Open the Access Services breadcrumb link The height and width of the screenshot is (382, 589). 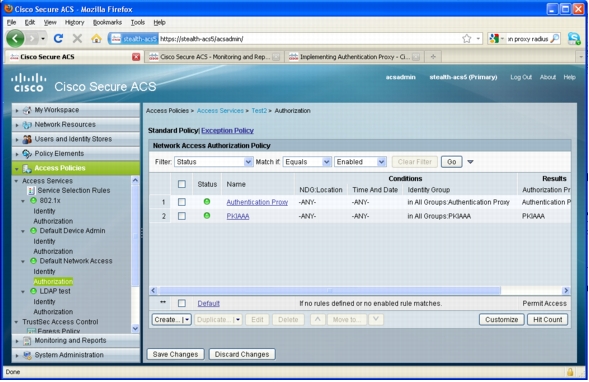(x=220, y=111)
